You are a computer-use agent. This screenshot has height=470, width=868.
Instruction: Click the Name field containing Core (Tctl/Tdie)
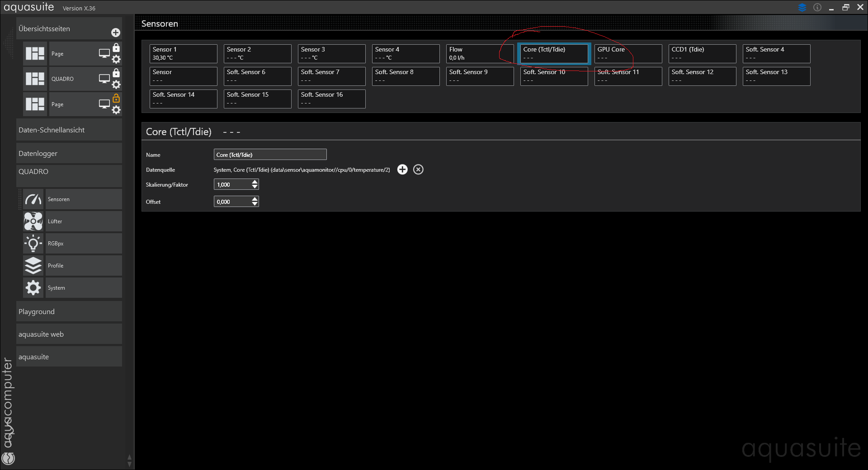[x=270, y=155]
